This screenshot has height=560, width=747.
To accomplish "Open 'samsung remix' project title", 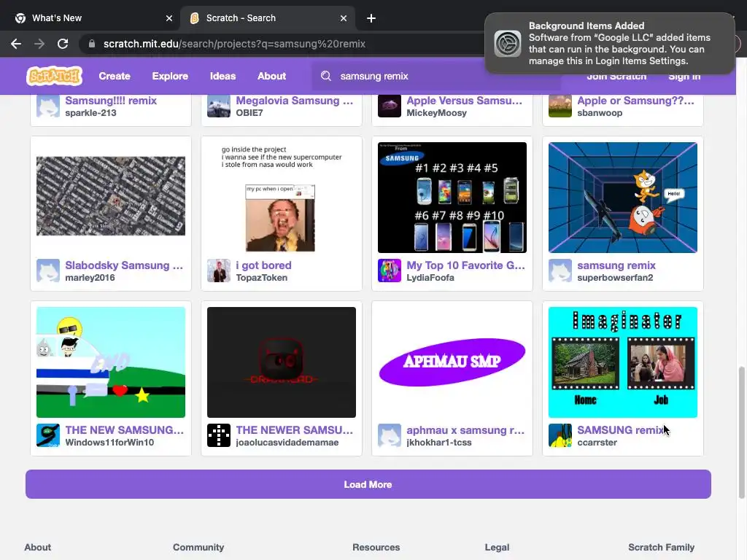I will [x=616, y=265].
